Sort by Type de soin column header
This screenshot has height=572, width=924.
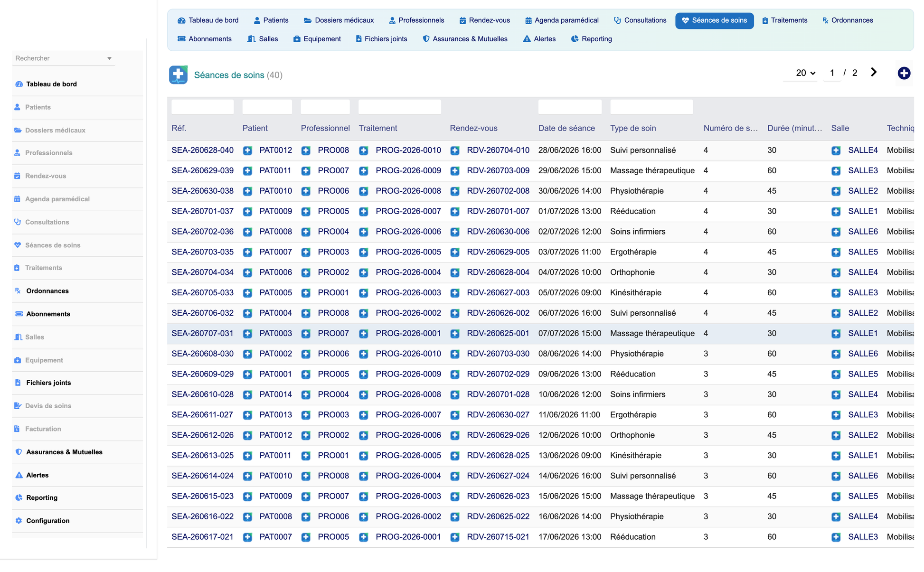[633, 128]
